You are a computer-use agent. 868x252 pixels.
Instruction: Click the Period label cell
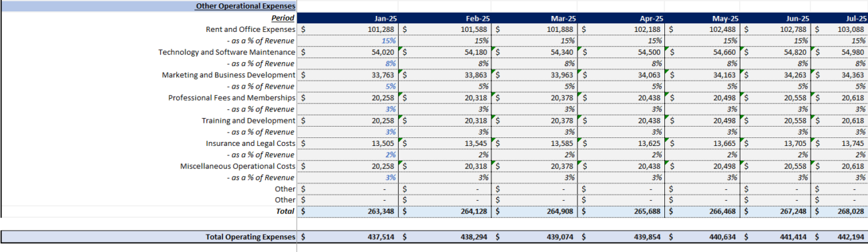click(282, 18)
